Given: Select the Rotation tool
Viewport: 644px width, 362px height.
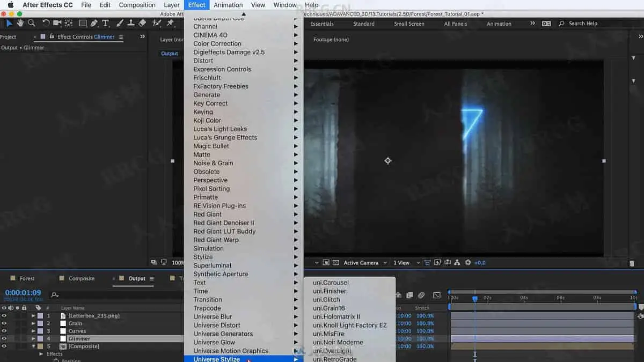Looking at the screenshot, I should (x=46, y=23).
